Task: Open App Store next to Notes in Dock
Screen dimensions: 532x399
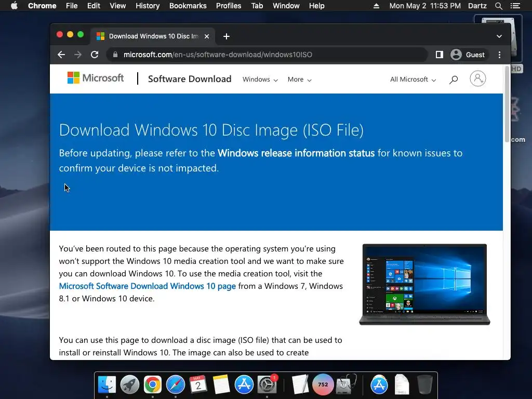Action: (x=244, y=384)
